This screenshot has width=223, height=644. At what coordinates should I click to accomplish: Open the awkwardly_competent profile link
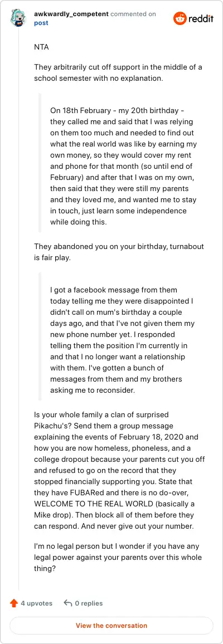[x=71, y=14]
